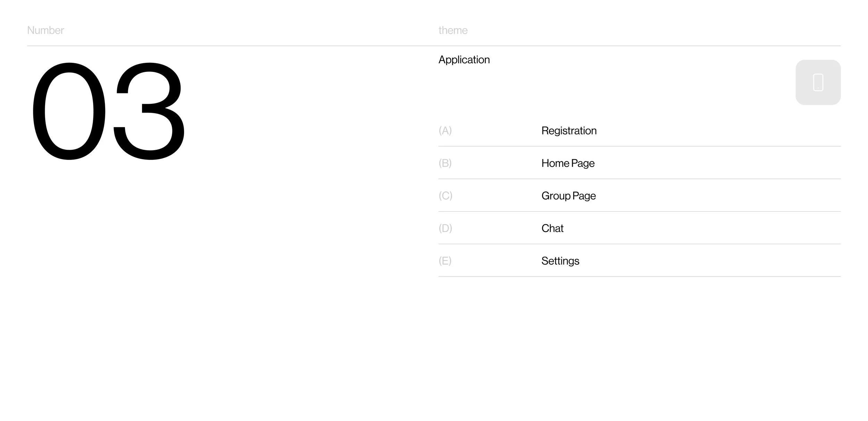Open the Home Page item
868x421 pixels.
point(568,163)
